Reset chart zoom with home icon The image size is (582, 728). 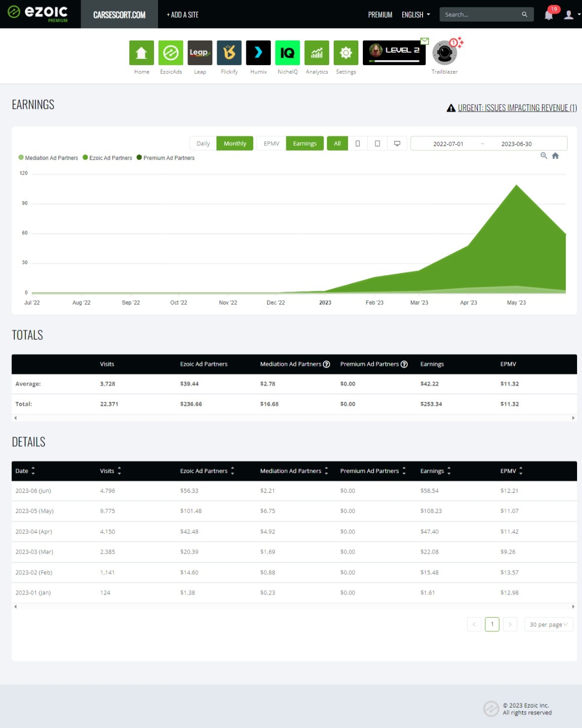(555, 155)
